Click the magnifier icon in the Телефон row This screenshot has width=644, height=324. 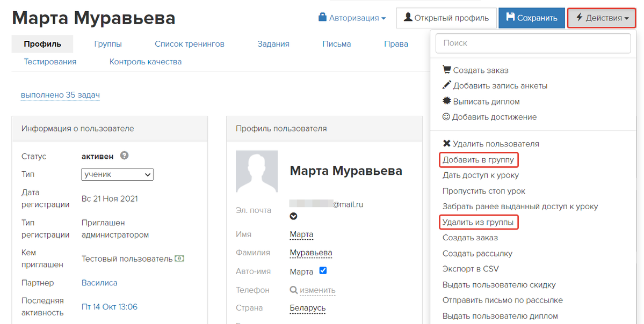(x=294, y=290)
